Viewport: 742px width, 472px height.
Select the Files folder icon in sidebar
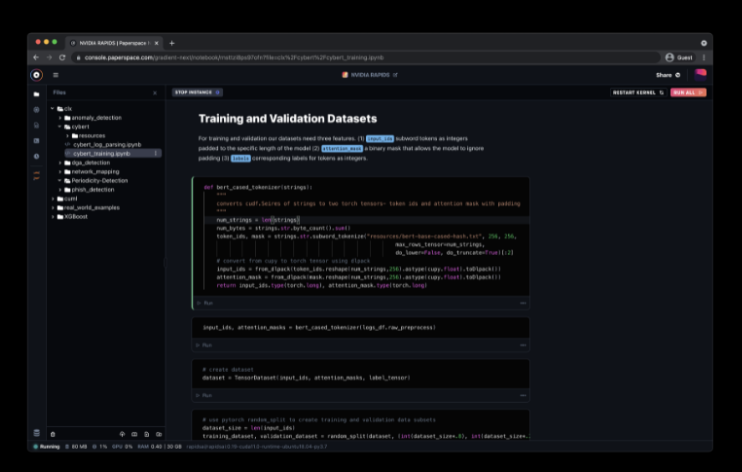coord(36,94)
